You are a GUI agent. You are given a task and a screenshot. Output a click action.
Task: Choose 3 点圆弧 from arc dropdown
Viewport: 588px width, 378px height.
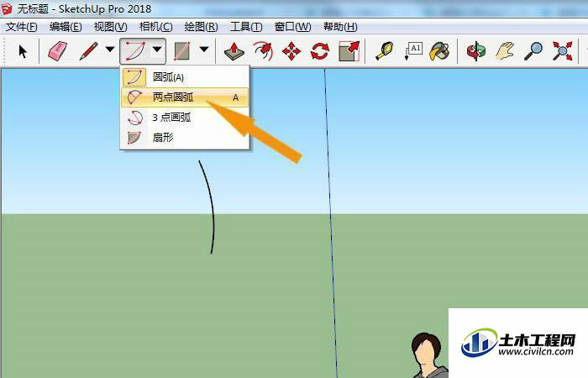pos(185,118)
